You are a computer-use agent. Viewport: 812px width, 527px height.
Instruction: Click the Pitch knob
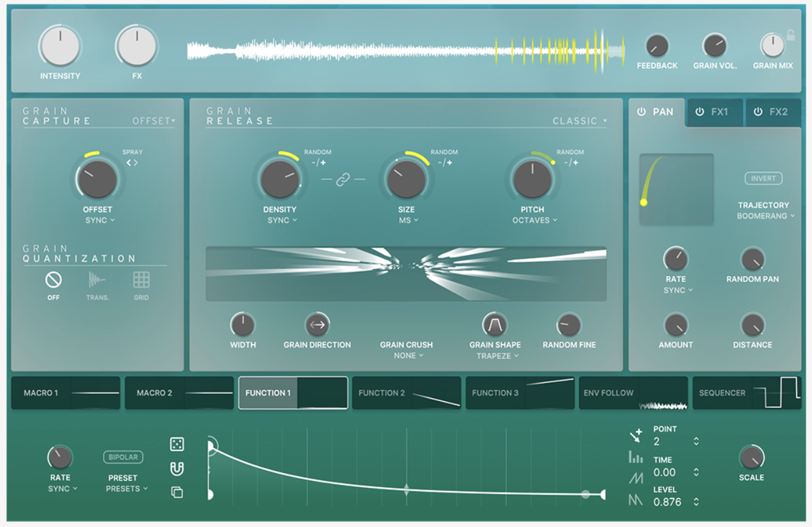pyautogui.click(x=532, y=179)
